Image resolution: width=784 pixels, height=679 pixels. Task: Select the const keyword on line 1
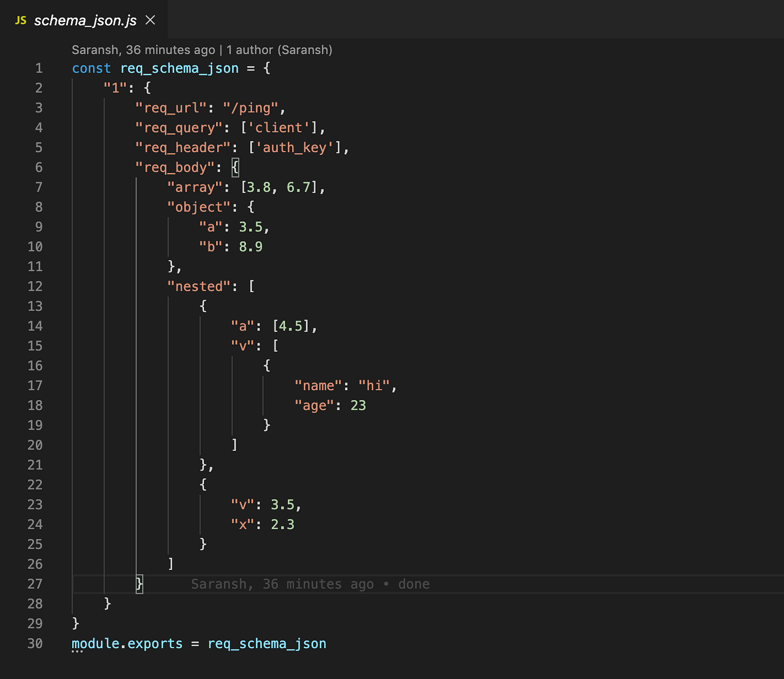point(91,68)
